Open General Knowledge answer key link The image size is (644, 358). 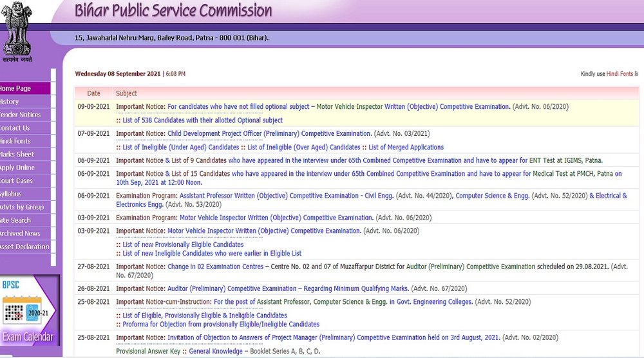216,352
